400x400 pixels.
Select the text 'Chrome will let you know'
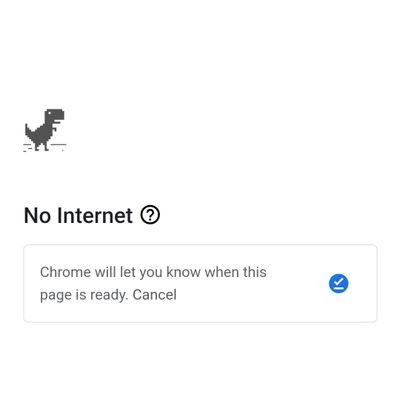coord(121,273)
